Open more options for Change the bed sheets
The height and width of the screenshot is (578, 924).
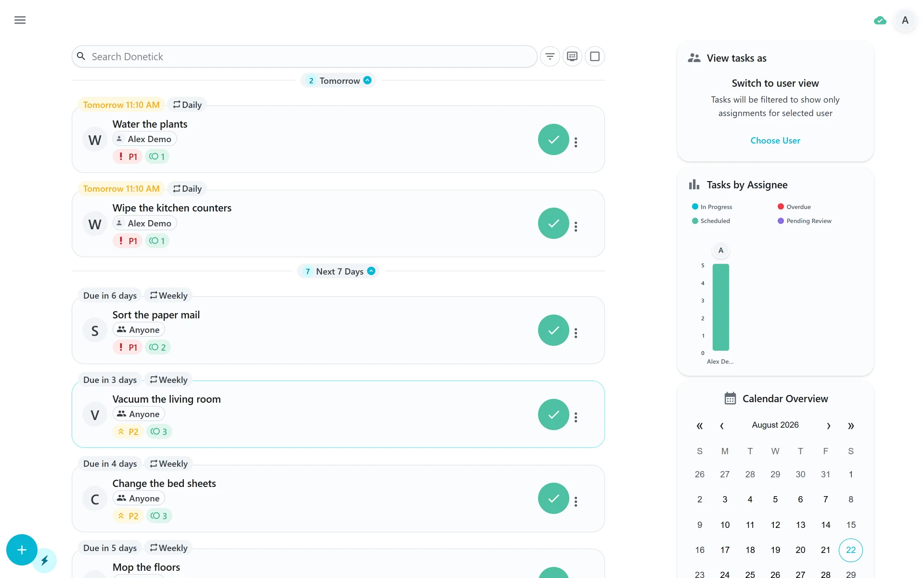[x=576, y=501]
